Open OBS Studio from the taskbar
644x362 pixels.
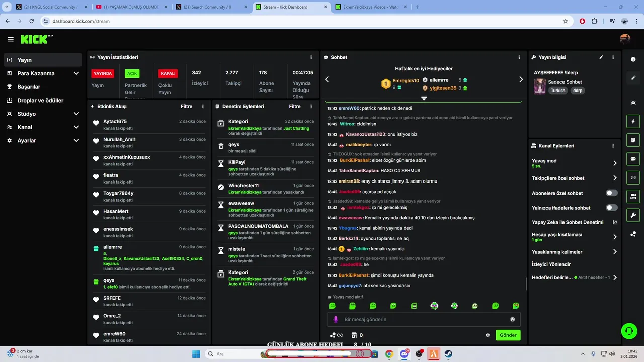[x=419, y=354]
